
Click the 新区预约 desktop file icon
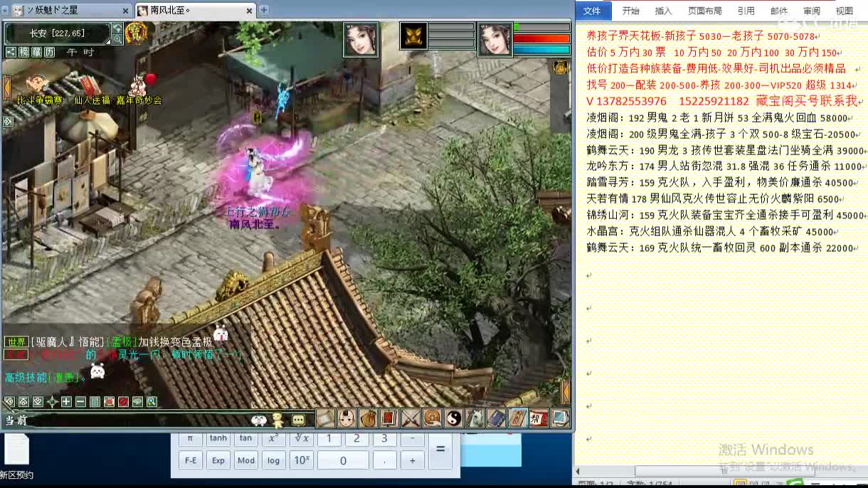(x=16, y=455)
